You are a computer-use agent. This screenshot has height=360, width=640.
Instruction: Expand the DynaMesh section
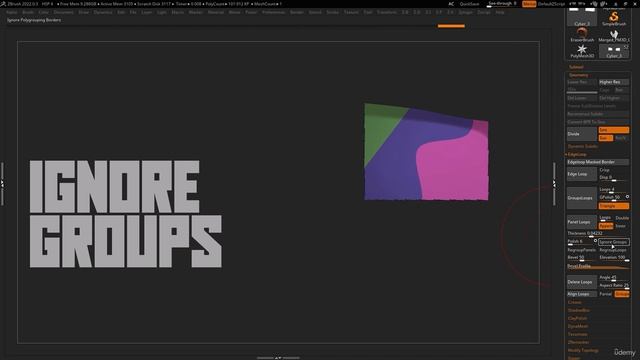[x=578, y=326]
